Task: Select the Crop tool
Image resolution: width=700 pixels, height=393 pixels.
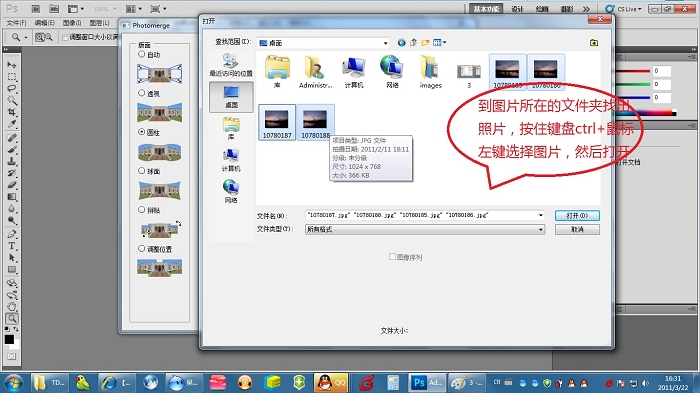Action: coord(12,112)
